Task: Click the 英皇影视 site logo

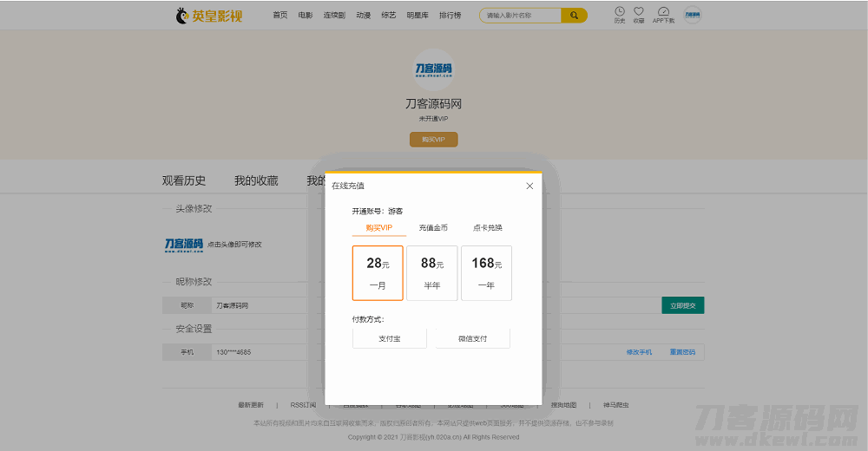Action: pos(209,16)
